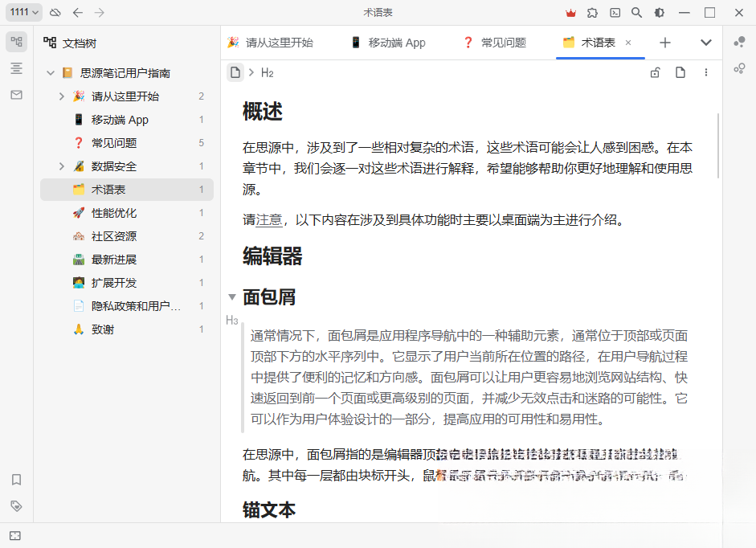Click the 编辑器 heading
This screenshot has height=548, width=756.
point(272,256)
